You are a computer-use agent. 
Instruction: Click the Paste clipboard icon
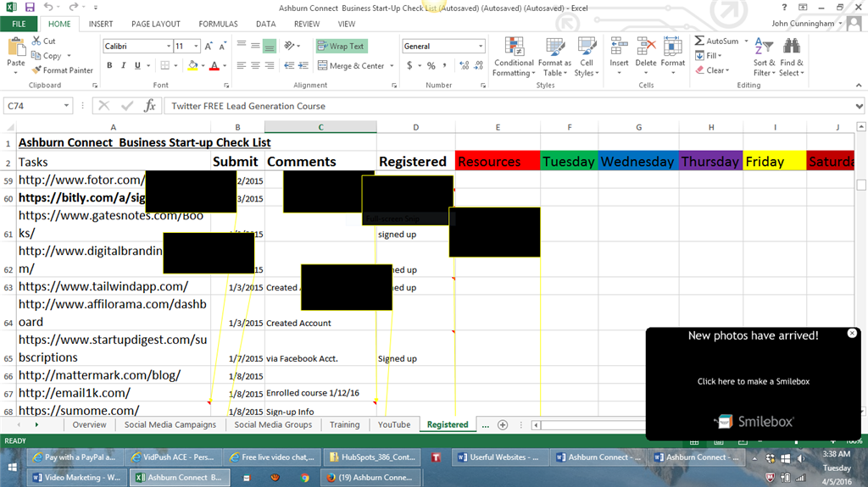pyautogui.click(x=16, y=47)
